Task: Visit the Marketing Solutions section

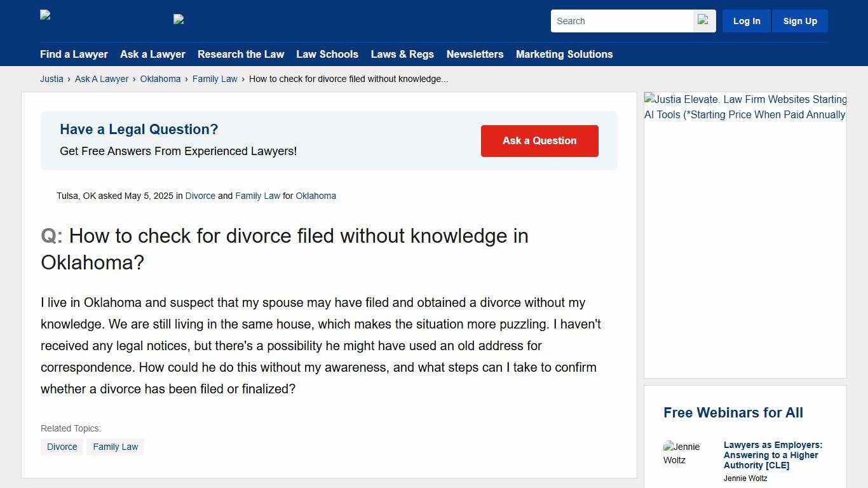Action: click(564, 55)
